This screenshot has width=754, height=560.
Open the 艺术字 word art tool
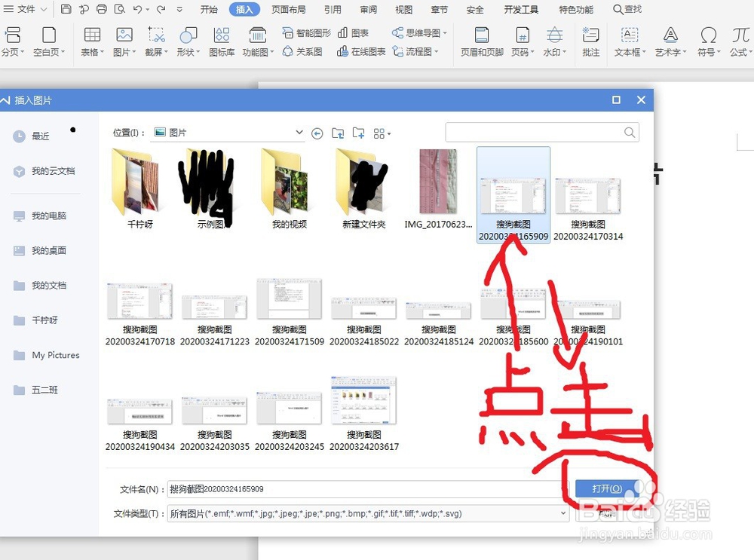click(671, 41)
